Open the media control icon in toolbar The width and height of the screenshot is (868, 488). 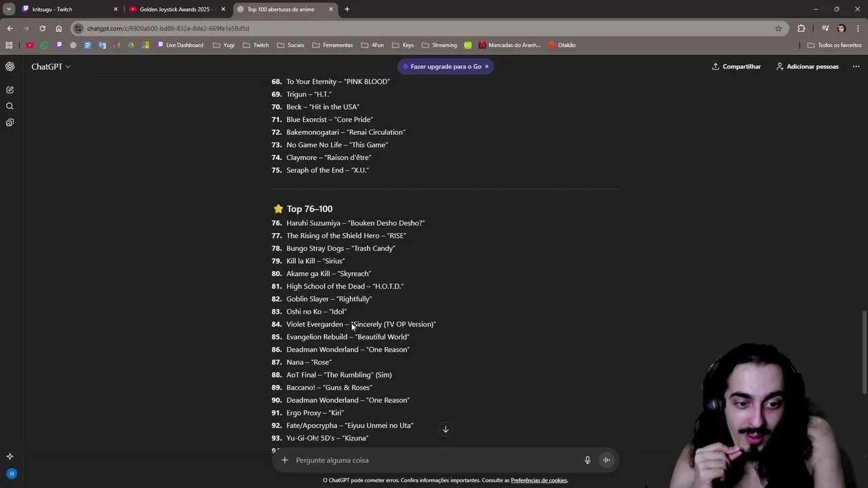(x=825, y=28)
